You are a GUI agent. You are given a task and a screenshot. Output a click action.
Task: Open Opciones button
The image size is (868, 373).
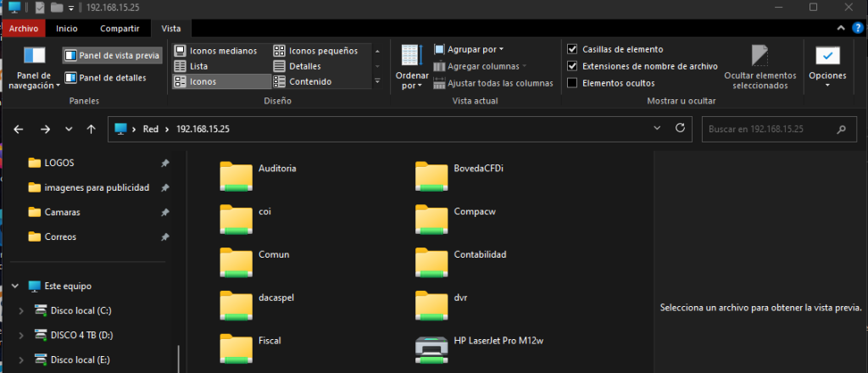point(827,68)
